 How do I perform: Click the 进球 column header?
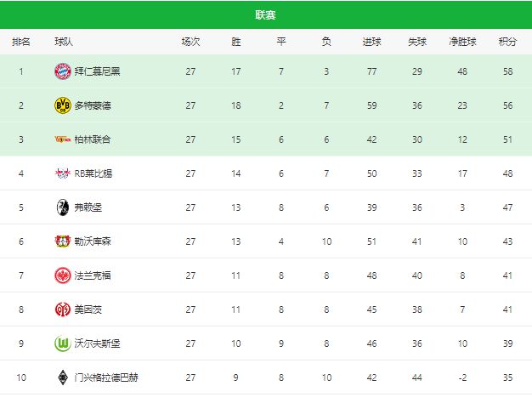tap(371, 42)
